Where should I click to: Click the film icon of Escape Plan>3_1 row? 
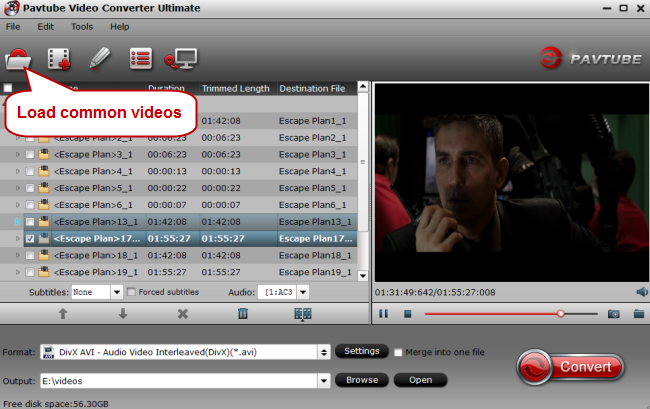(44, 155)
